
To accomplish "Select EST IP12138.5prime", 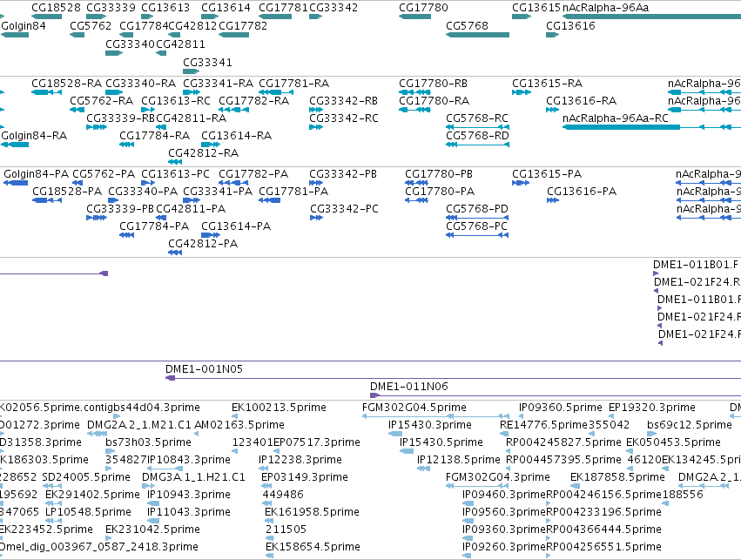I will pyautogui.click(x=423, y=469).
